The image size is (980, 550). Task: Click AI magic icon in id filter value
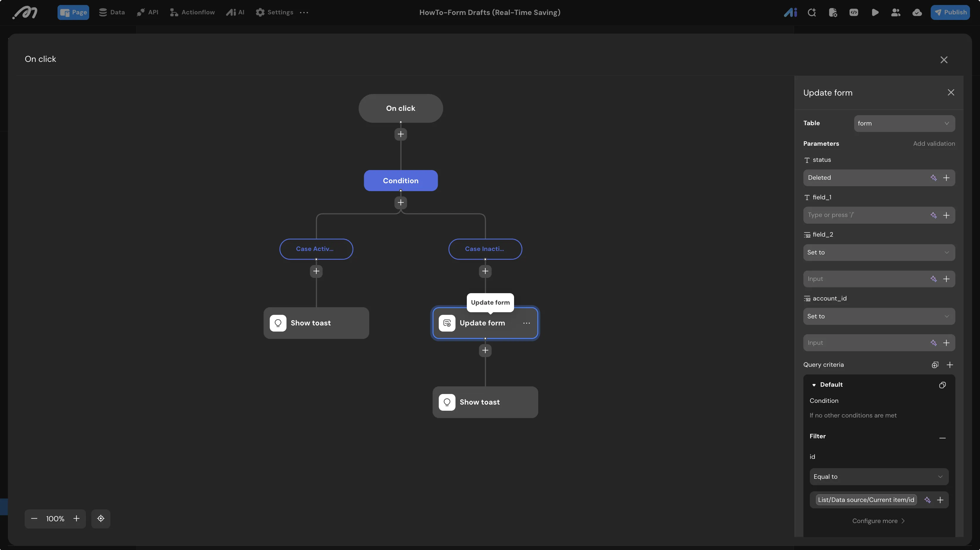click(x=927, y=500)
